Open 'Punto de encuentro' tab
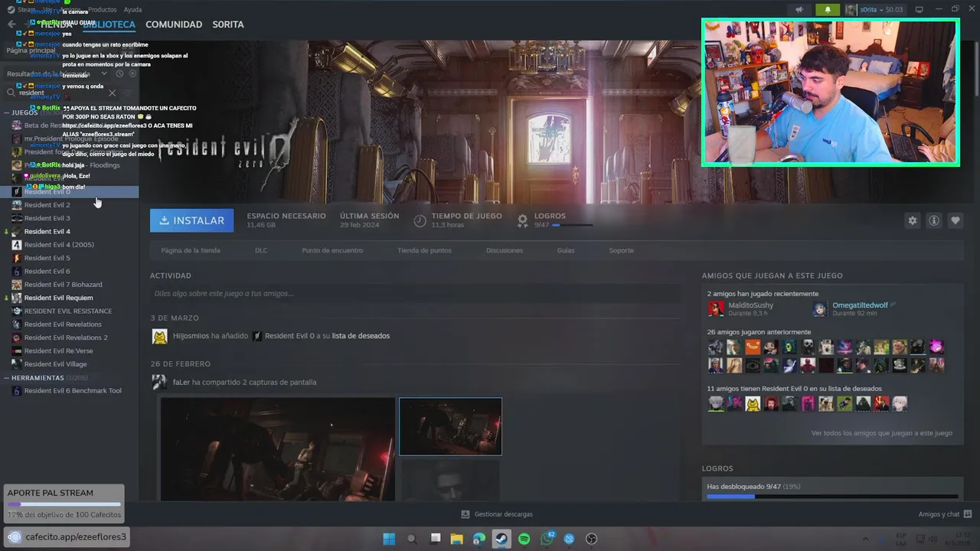 tap(332, 250)
